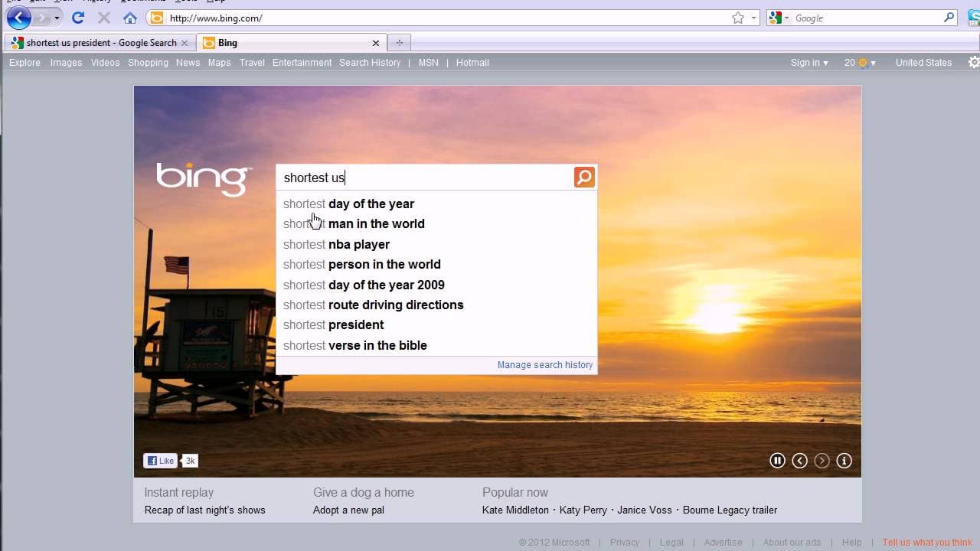Open the image info icon
Screen dimensions: 980x551
844,461
